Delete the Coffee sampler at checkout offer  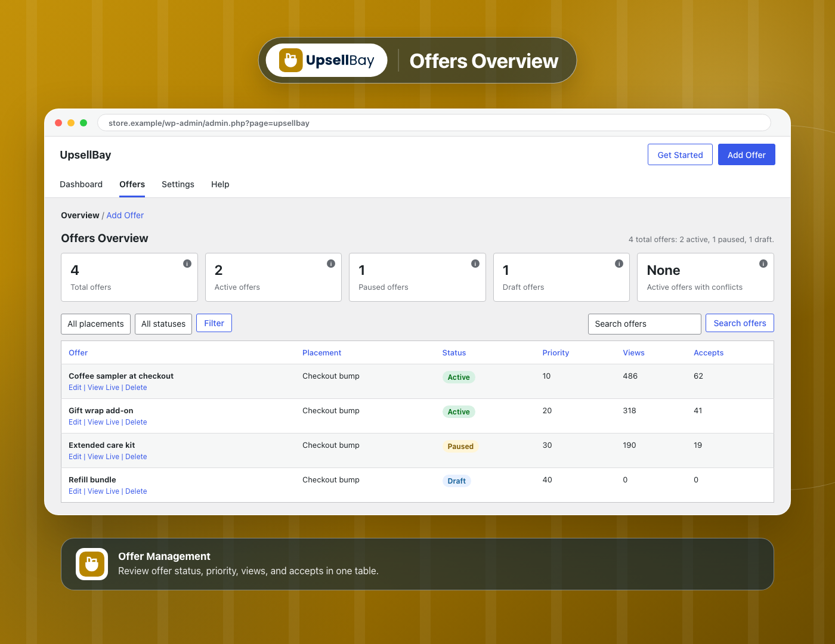(x=136, y=388)
